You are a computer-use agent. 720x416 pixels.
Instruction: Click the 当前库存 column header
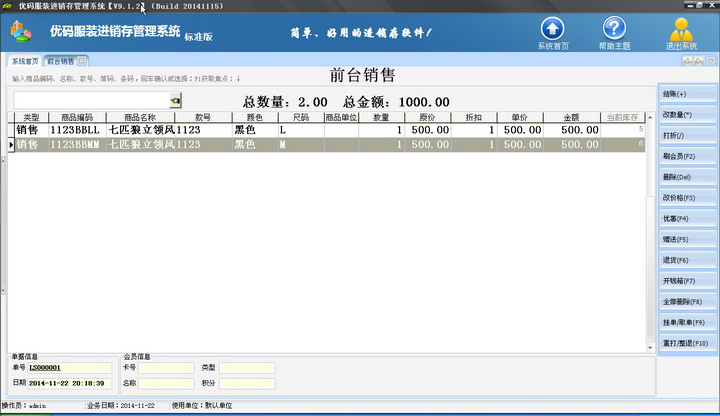click(623, 118)
